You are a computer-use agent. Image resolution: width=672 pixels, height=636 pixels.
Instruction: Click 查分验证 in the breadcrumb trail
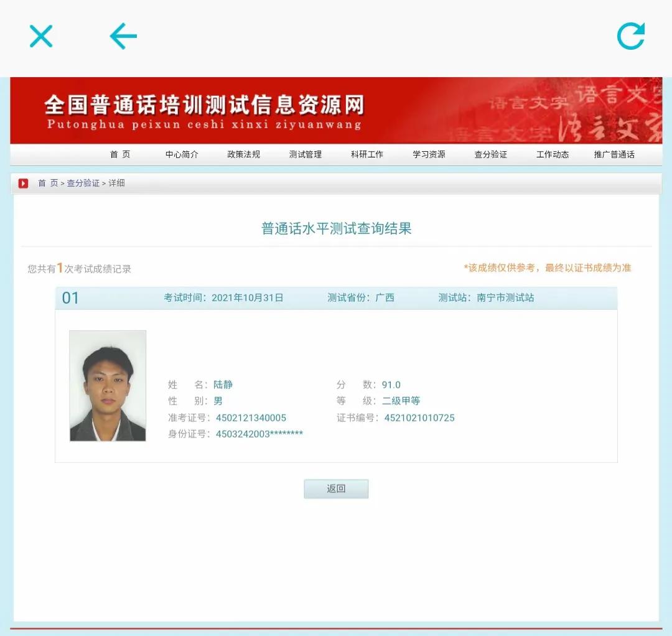(x=84, y=183)
